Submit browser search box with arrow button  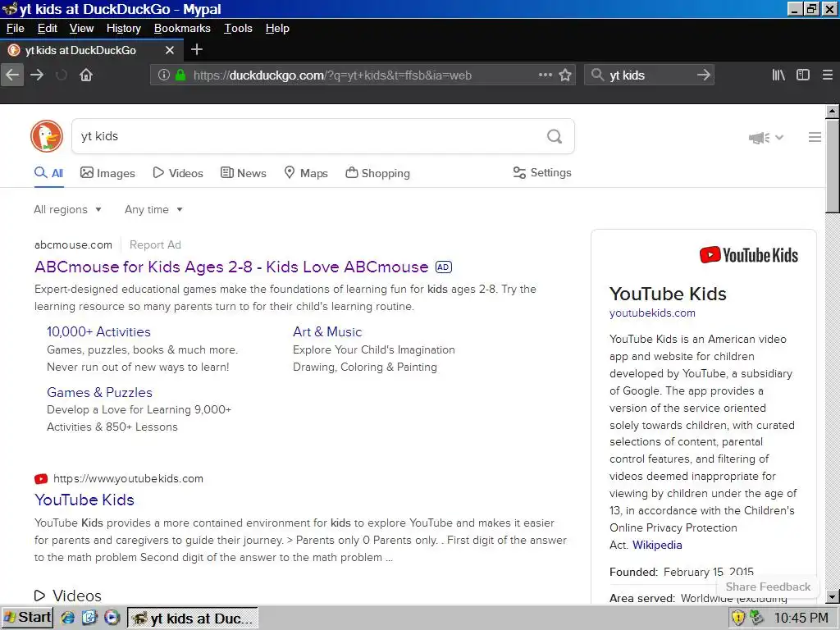704,75
